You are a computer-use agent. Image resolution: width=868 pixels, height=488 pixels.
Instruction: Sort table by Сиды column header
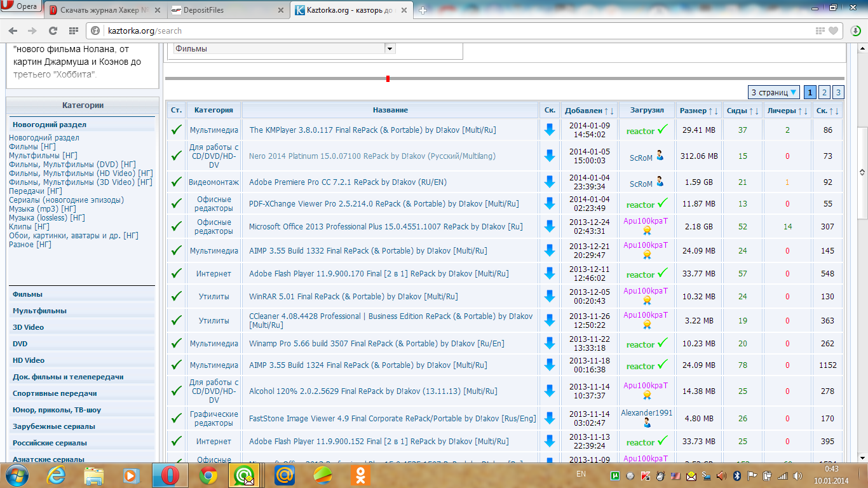[736, 111]
